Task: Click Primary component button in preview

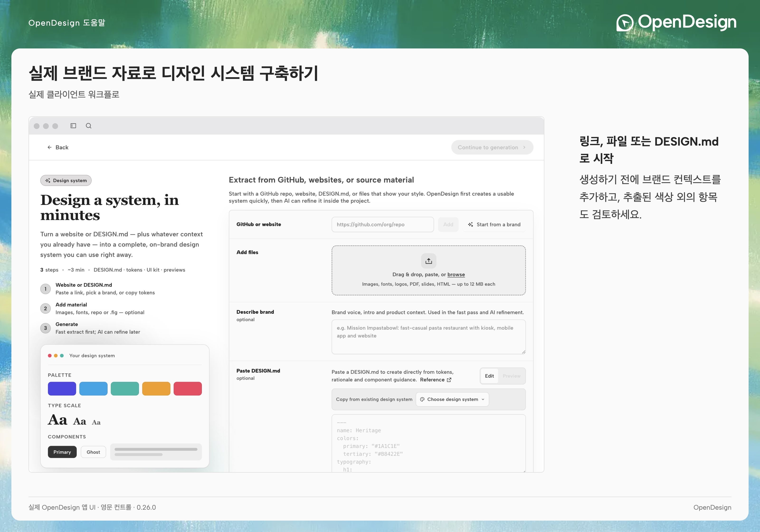Action: click(62, 452)
